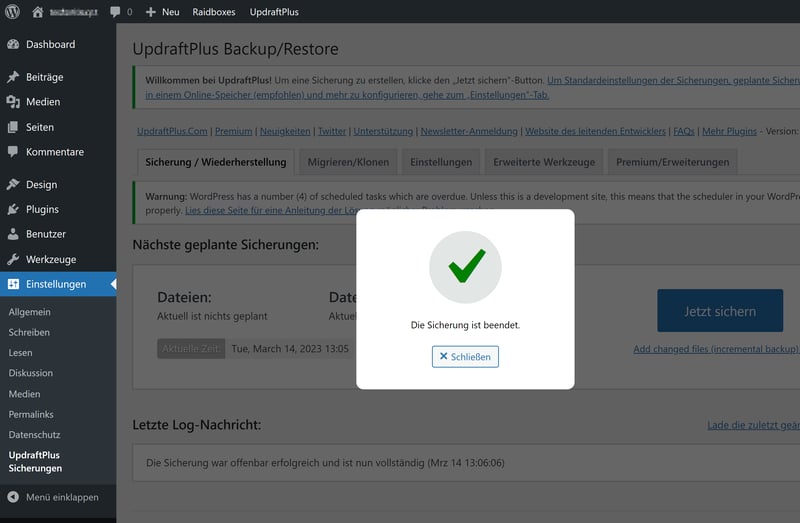The width and height of the screenshot is (800, 523).
Task: Open the Plugins sidebar item
Action: pos(42,210)
